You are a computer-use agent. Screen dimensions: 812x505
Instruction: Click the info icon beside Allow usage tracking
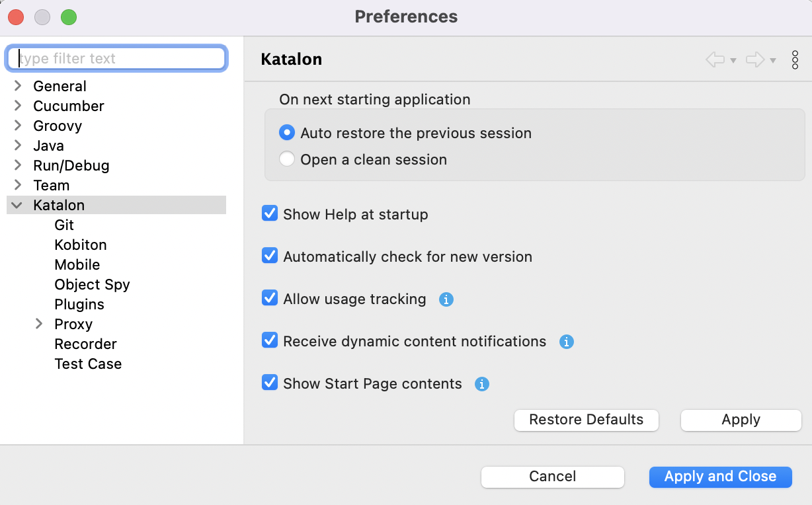point(446,299)
